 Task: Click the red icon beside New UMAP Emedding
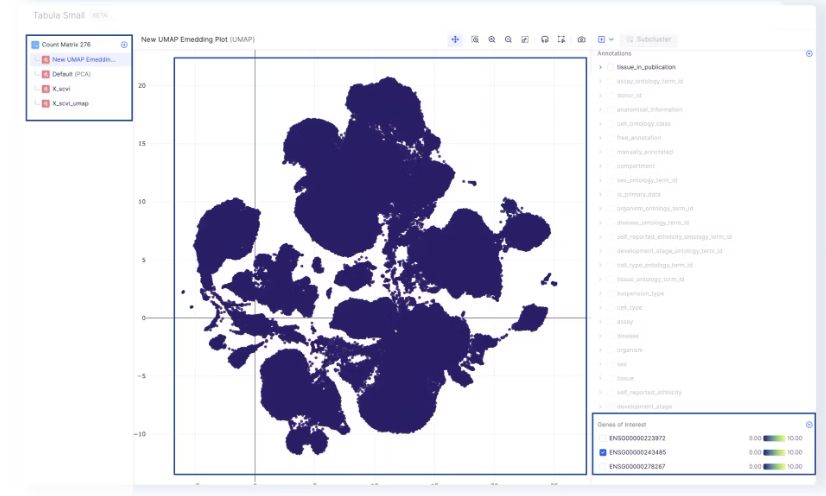(x=45, y=59)
